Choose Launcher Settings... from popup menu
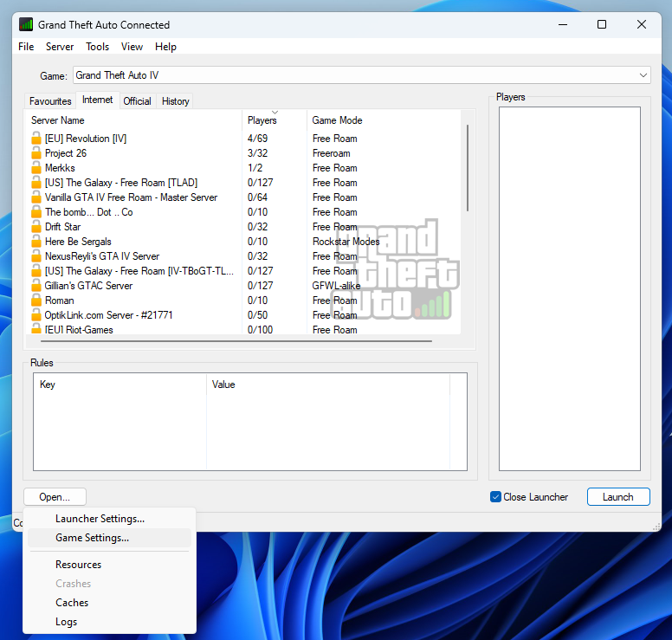This screenshot has height=640, width=672. (109, 519)
